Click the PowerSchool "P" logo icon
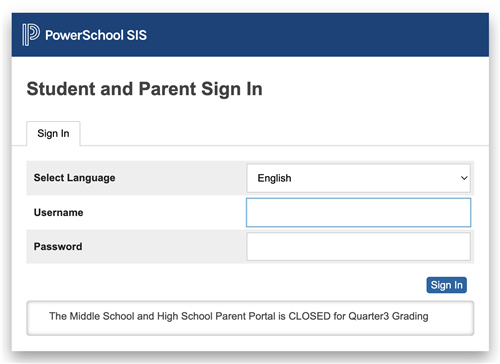500x364 pixels. (31, 35)
